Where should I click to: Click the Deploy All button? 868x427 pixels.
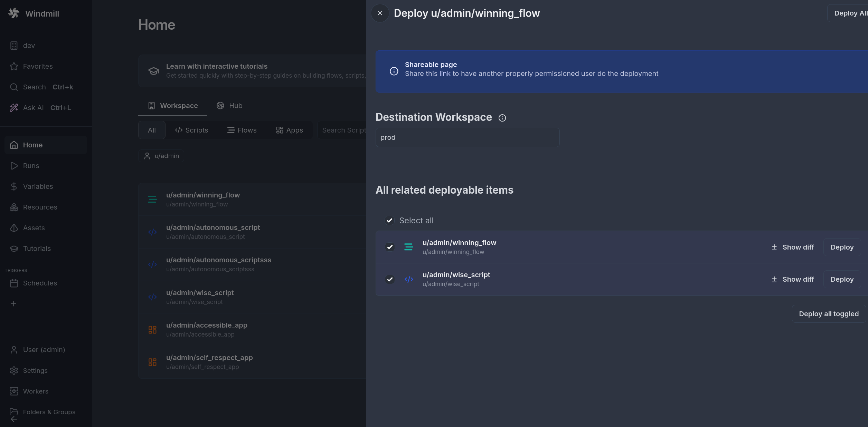pos(850,13)
